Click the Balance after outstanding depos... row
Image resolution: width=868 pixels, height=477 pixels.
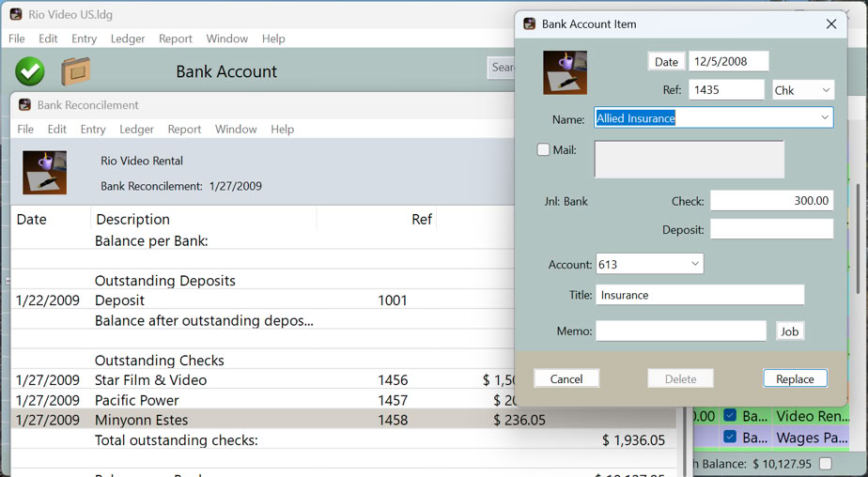tap(263, 320)
